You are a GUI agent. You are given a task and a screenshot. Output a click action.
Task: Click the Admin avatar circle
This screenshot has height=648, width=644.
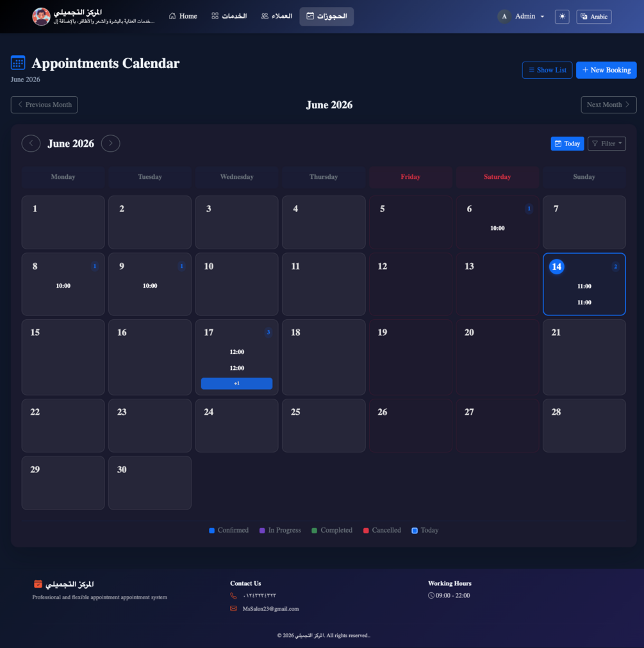pos(504,17)
